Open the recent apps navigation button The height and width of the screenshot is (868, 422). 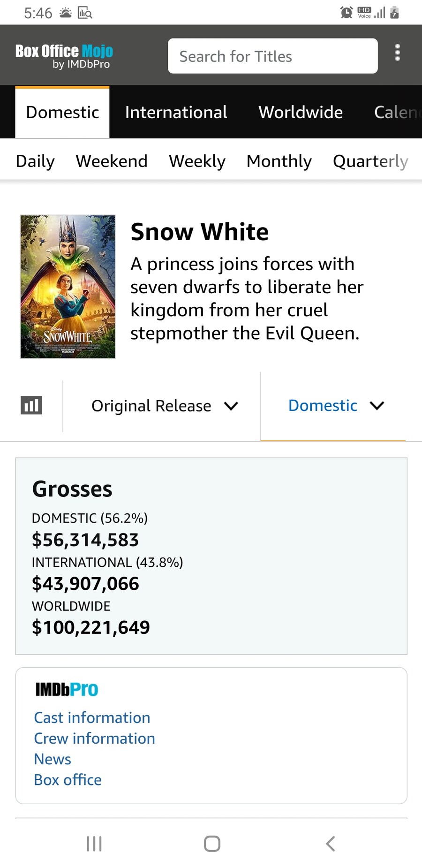coord(94,844)
